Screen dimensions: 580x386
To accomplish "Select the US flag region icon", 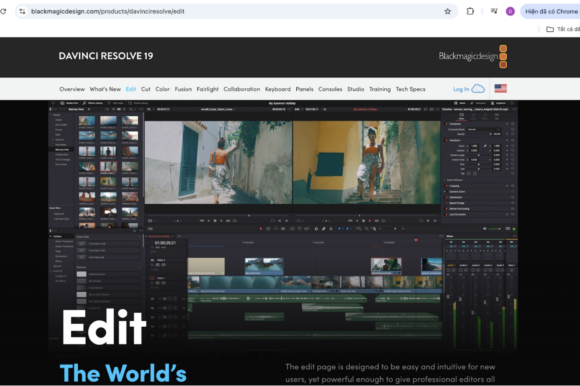I will 500,89.
